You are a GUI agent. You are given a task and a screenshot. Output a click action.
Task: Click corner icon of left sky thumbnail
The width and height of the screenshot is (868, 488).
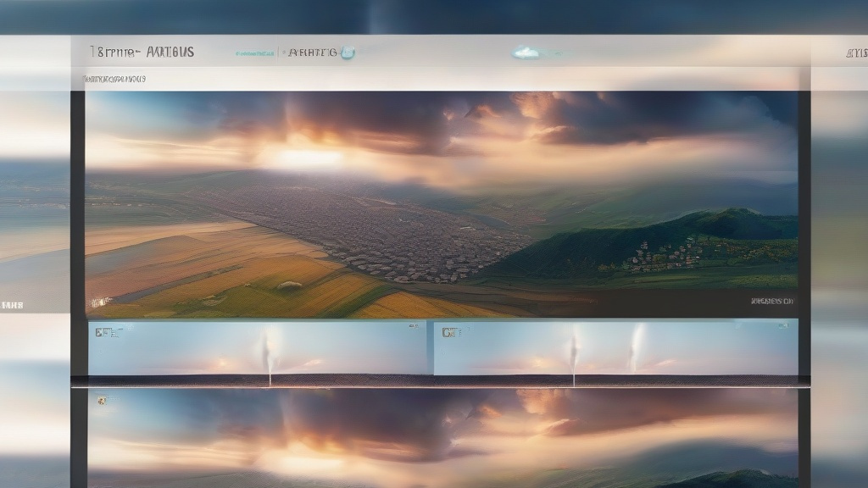coord(414,326)
